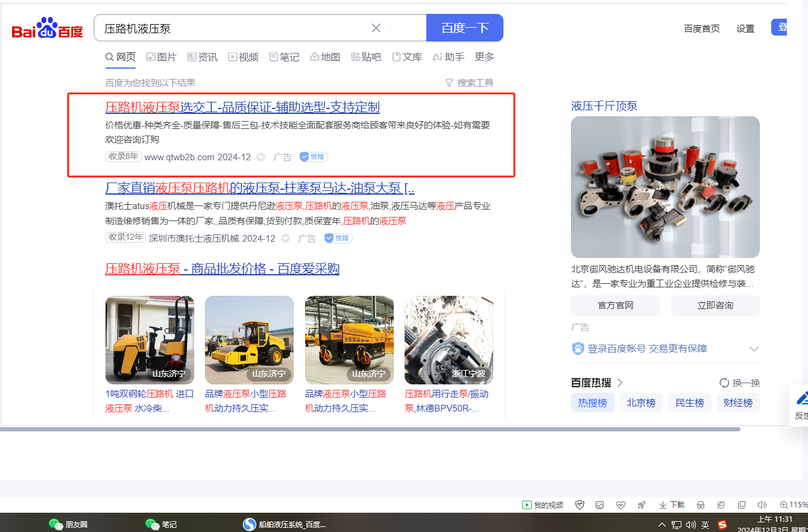Screen dimensions: 808x532
Task: Select the 热搜榜 hot list tab
Action: point(593,402)
